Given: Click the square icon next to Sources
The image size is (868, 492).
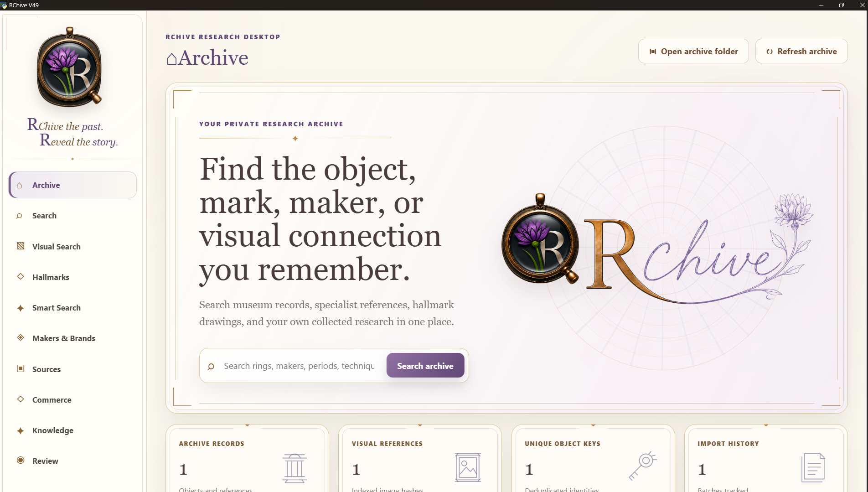Looking at the screenshot, I should click(x=21, y=368).
